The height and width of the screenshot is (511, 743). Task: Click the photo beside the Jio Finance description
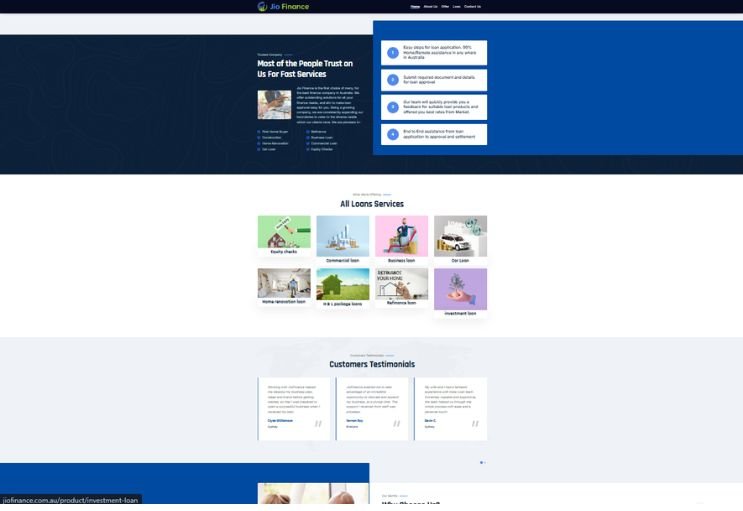tap(274, 104)
